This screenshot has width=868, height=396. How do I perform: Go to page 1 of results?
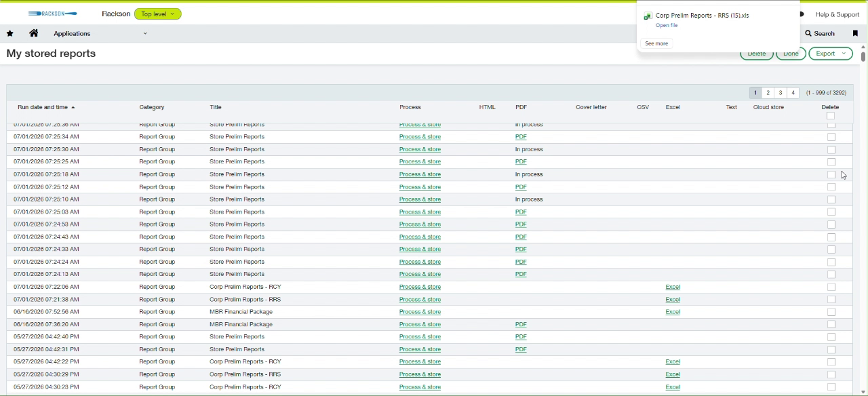(755, 93)
